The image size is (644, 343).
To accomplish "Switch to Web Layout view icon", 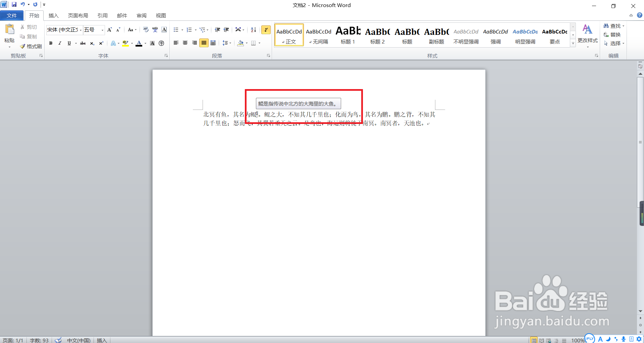I will pos(549,340).
